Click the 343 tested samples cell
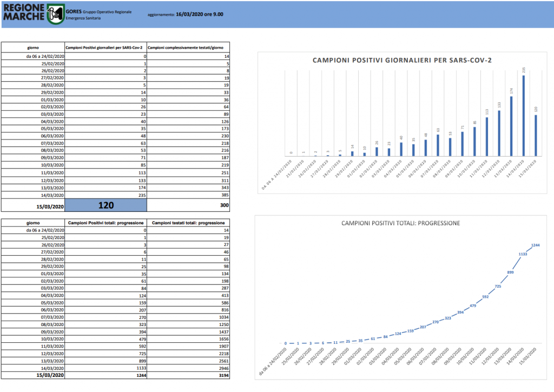This screenshot has height=392, width=554. tap(188, 188)
